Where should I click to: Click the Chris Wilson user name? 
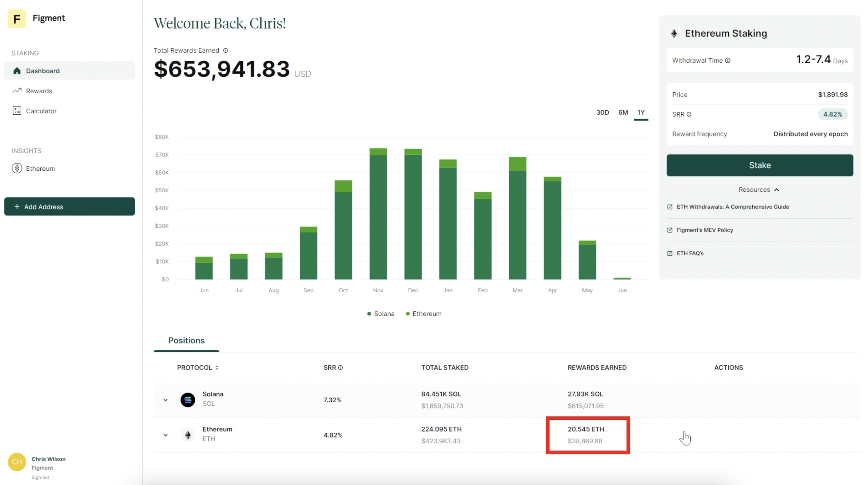(49, 459)
